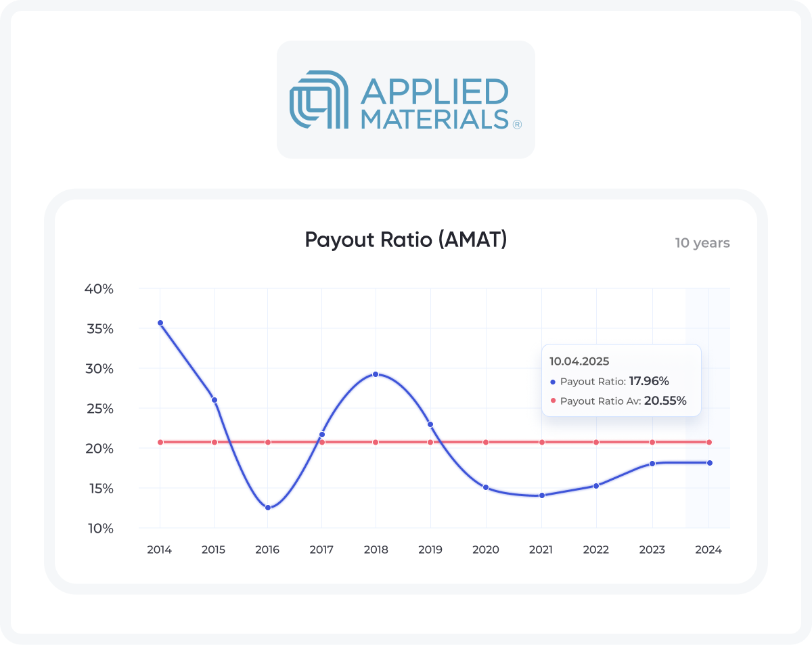The width and height of the screenshot is (812, 645).
Task: Click the Payout Ratio (AMAT) chart title
Action: click(x=405, y=240)
